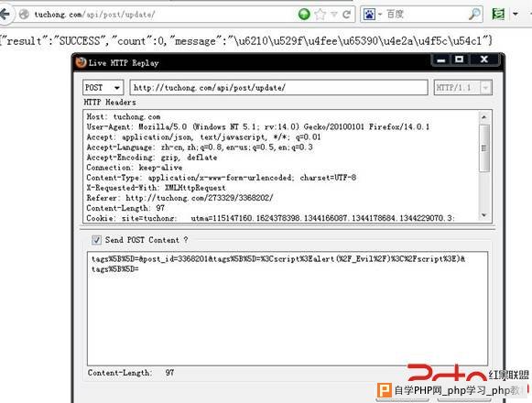Open the address bar history dropdown arrow
The image size is (532, 403).
(334, 15)
